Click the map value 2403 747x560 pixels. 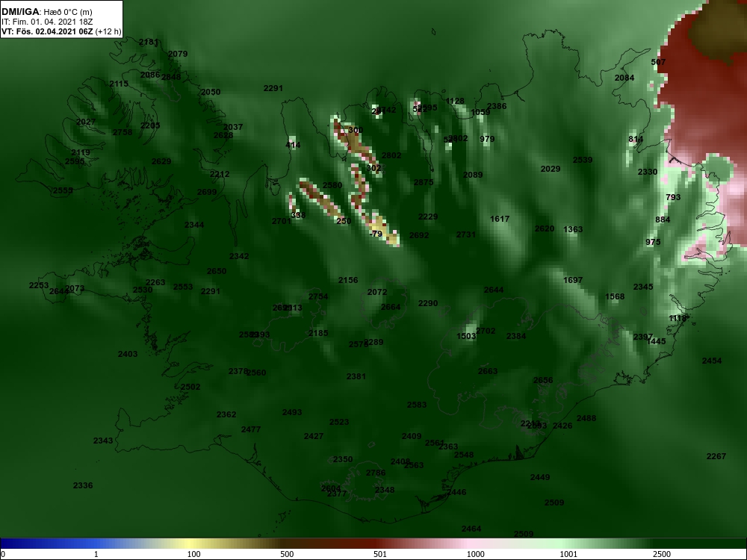[128, 354]
